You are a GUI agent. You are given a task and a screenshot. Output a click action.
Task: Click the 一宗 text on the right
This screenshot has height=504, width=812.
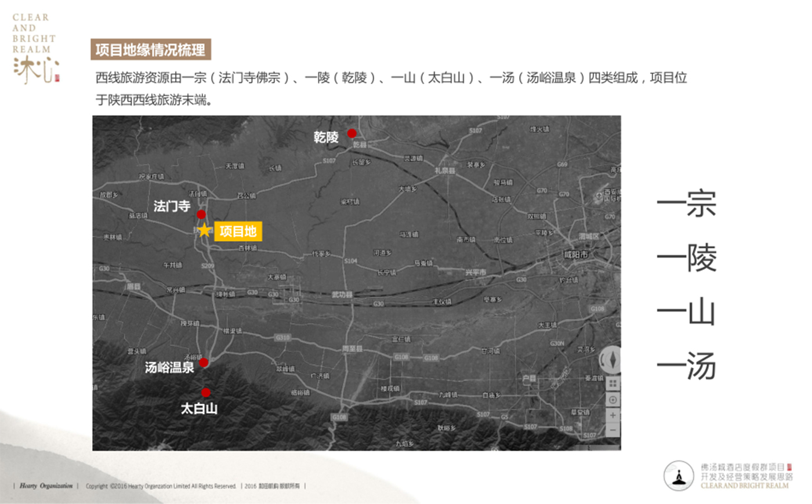click(687, 204)
